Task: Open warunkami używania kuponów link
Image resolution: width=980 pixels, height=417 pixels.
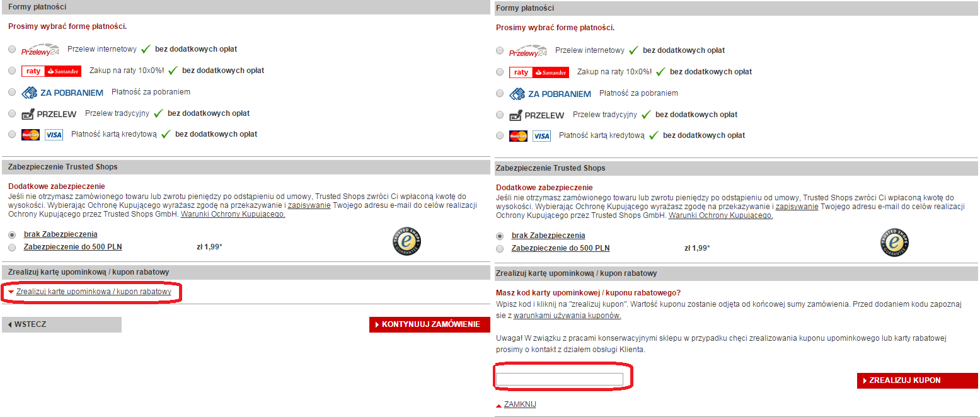Action: tap(567, 316)
